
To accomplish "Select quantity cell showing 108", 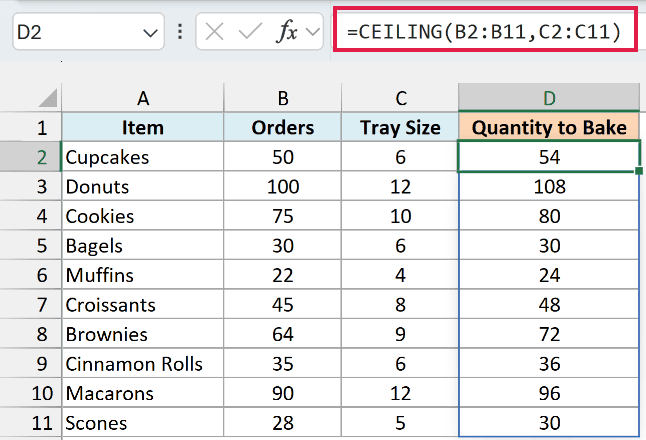I will click(549, 187).
